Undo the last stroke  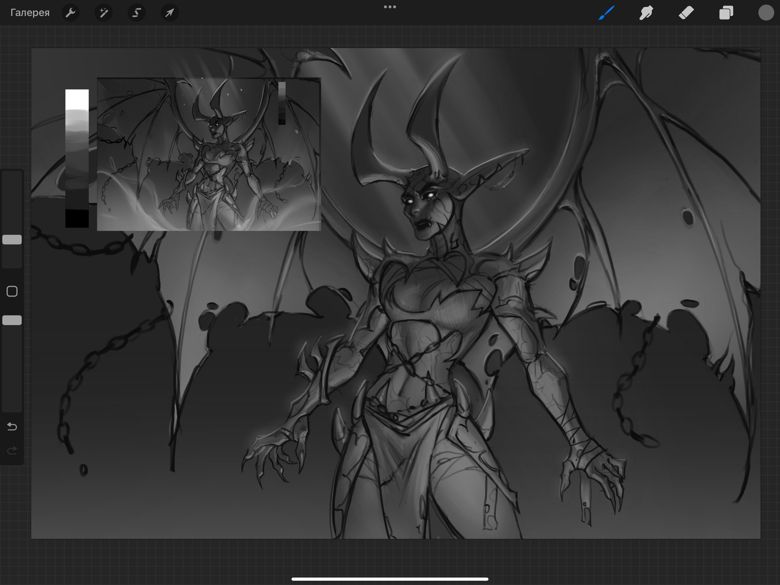[12, 426]
